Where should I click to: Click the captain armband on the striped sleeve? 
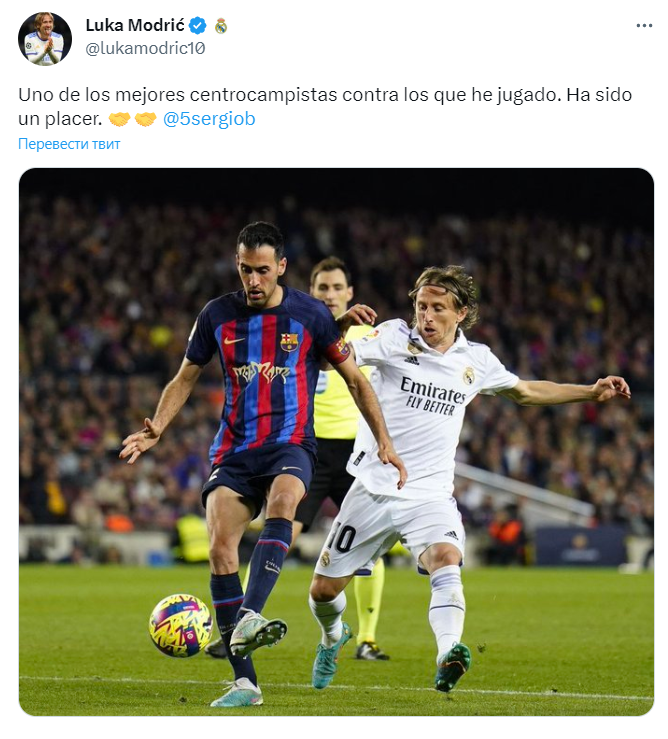(x=338, y=351)
